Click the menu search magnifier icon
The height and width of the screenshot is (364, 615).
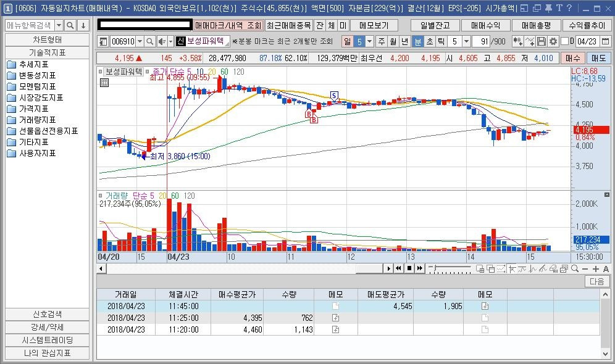(x=70, y=25)
